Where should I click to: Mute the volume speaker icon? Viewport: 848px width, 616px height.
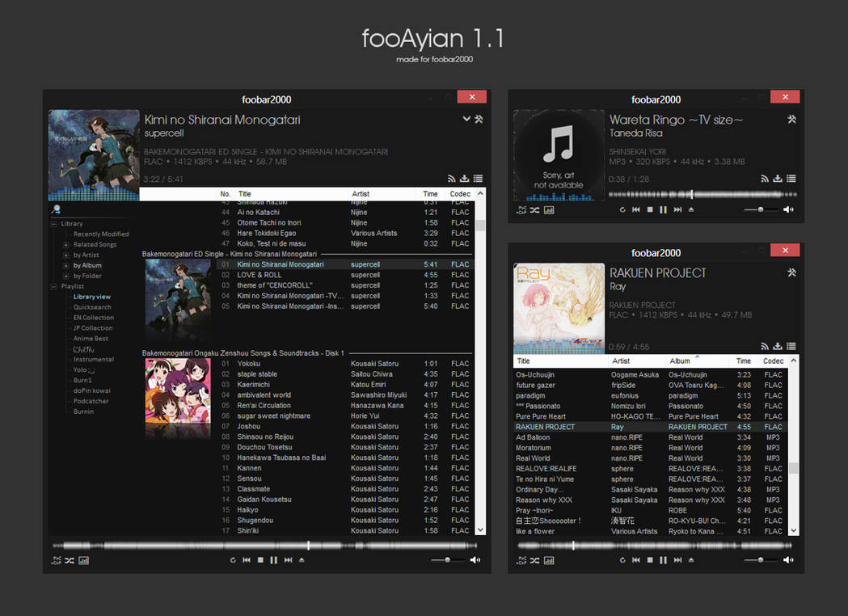[x=475, y=559]
